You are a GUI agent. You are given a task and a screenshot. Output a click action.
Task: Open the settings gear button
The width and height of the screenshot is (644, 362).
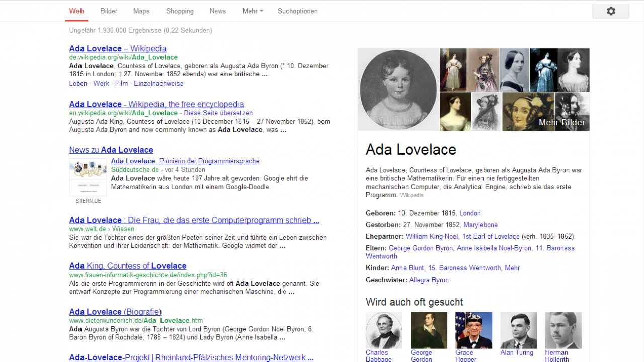tap(611, 11)
